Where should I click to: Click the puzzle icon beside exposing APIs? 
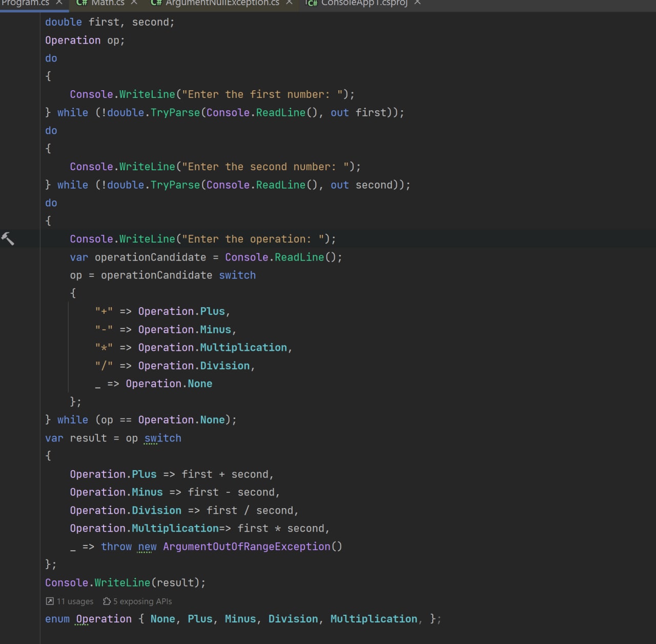[107, 601]
